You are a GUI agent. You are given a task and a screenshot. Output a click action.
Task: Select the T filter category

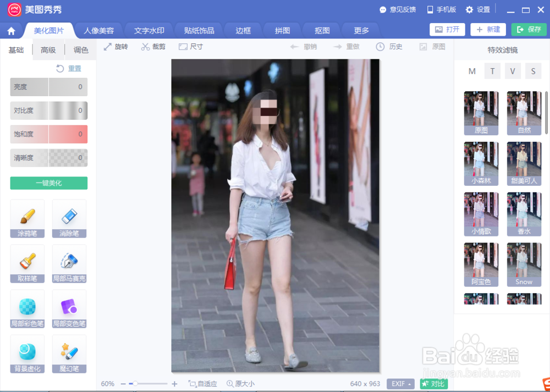[492, 71]
